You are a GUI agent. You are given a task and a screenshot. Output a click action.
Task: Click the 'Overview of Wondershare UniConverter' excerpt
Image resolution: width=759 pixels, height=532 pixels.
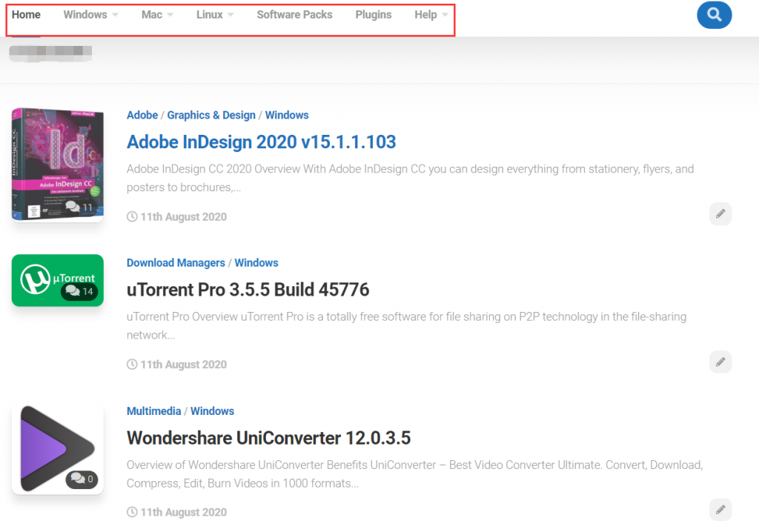tap(415, 474)
